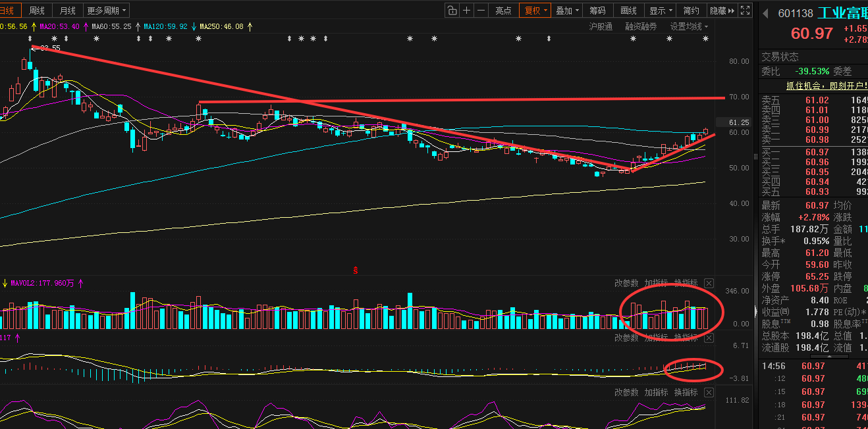868x429 pixels.
Task: Toggle 筹码 chip distribution view
Action: (x=597, y=11)
